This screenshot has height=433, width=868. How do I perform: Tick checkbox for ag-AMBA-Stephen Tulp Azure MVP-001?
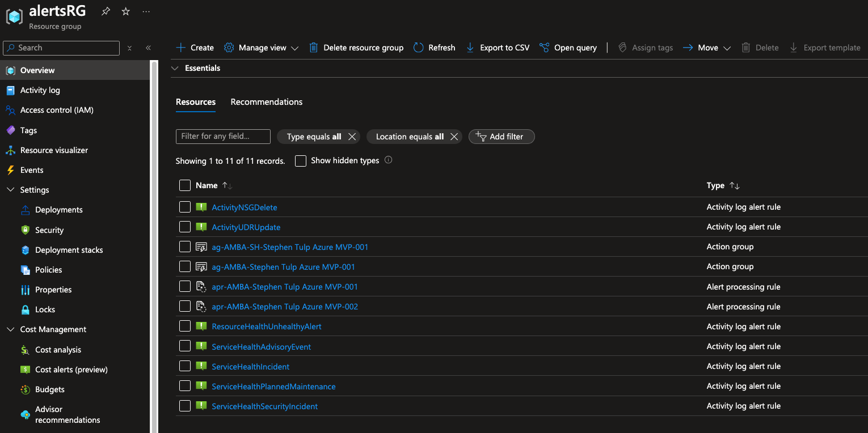tap(185, 266)
